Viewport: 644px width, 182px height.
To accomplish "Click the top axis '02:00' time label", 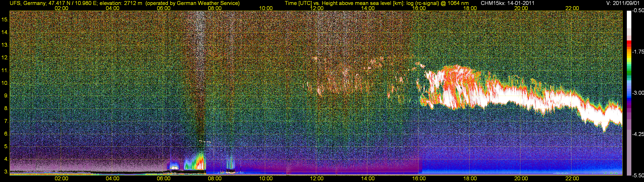I will point(61,8).
